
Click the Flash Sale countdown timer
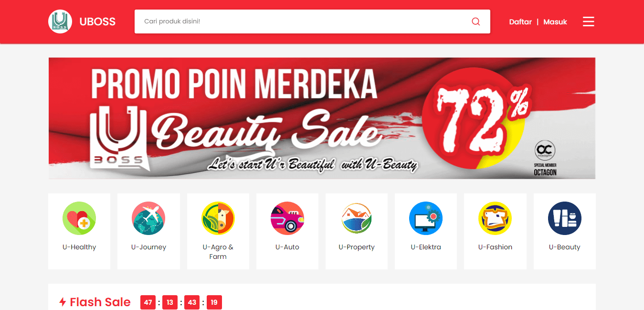coord(181,302)
